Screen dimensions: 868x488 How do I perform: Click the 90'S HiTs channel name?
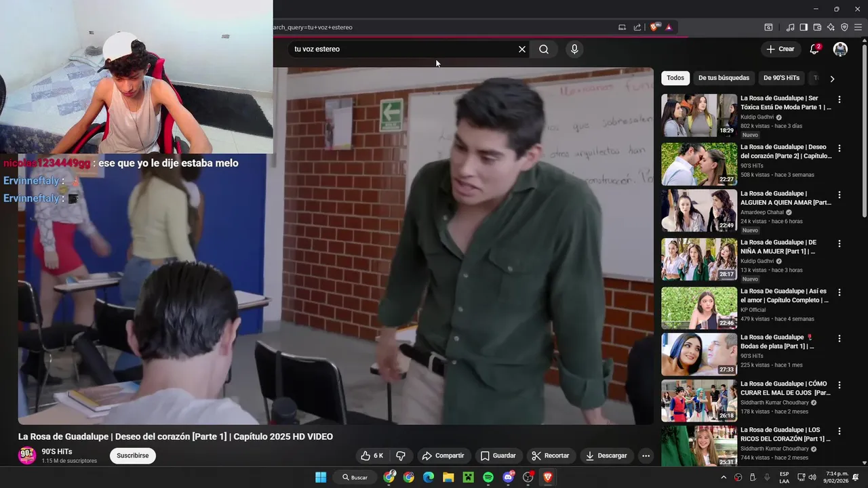57,452
